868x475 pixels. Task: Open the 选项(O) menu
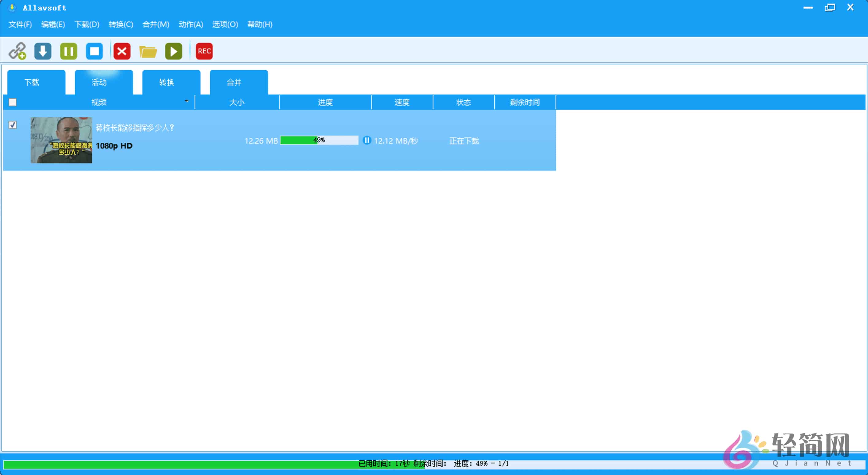click(x=225, y=24)
